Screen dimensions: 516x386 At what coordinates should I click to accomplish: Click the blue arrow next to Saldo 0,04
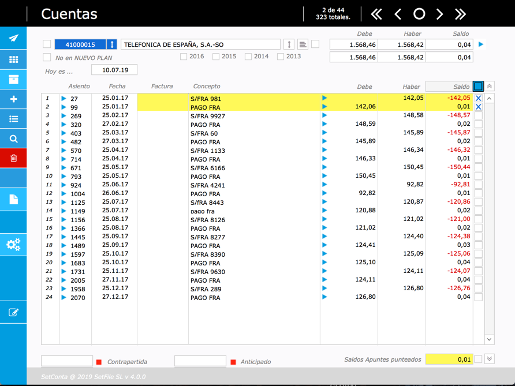pos(481,44)
